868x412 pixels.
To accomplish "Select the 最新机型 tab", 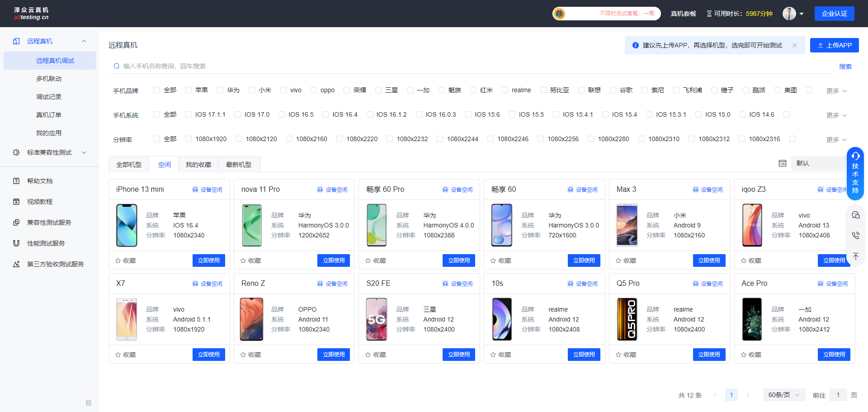I will click(239, 165).
